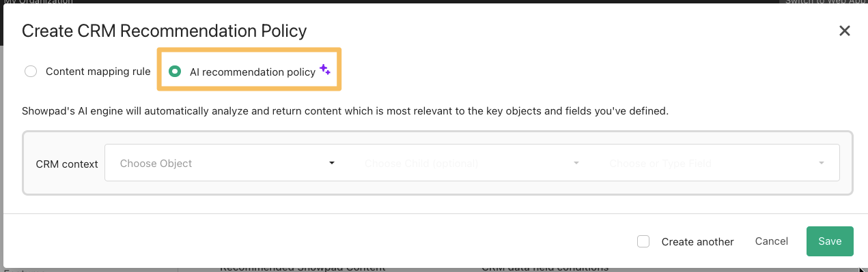Click My Organization in the top bar
Screen dimensions: 868x272
38,2
